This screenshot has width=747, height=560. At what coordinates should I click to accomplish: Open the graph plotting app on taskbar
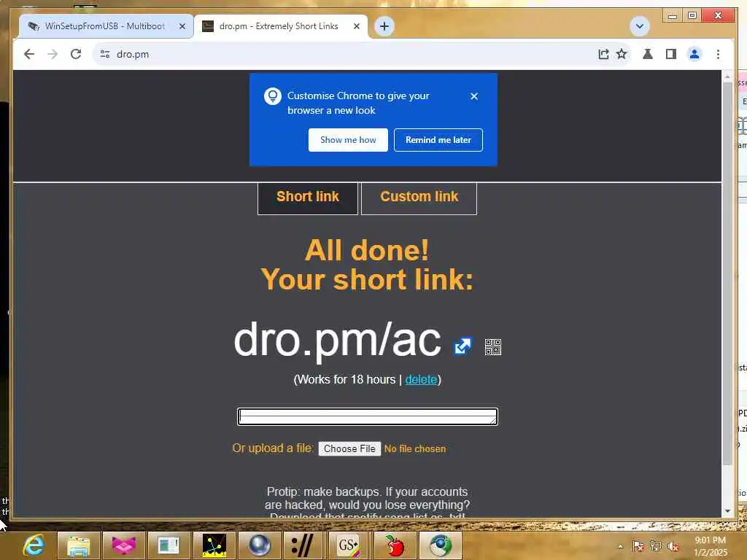[214, 545]
